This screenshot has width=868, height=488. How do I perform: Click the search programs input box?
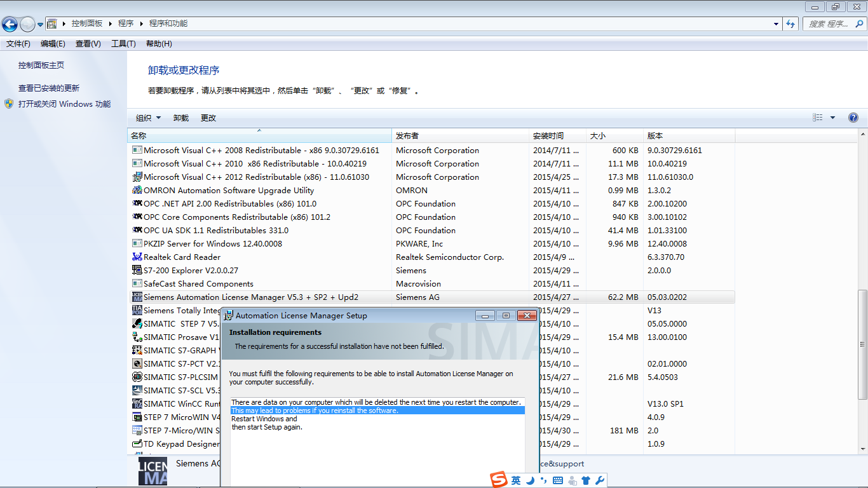point(829,24)
